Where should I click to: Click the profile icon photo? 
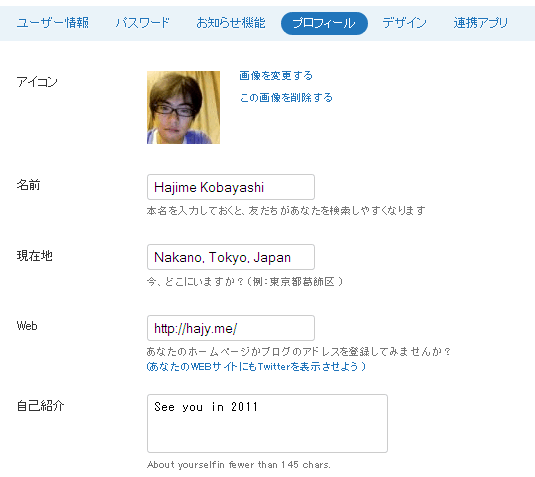pos(183,107)
